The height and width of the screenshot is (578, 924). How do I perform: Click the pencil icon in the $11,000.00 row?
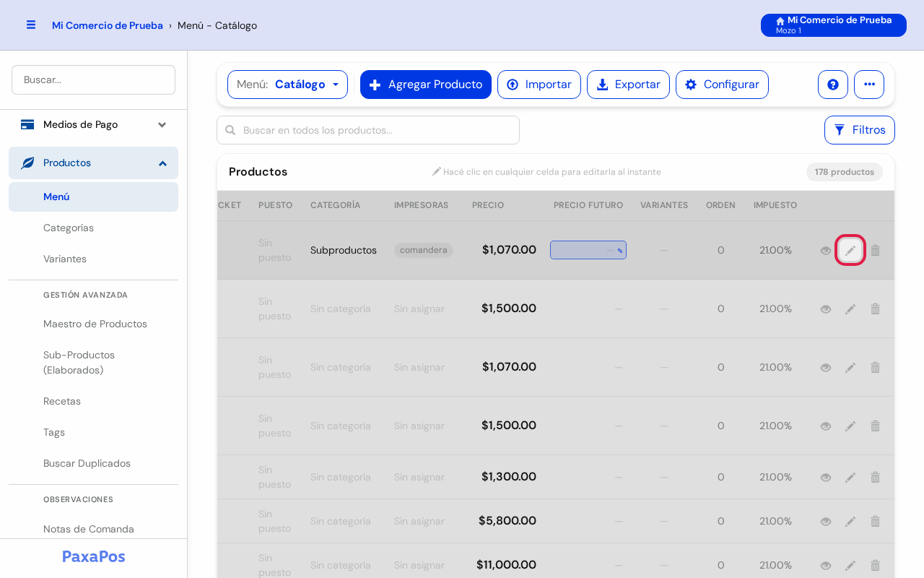point(850,565)
